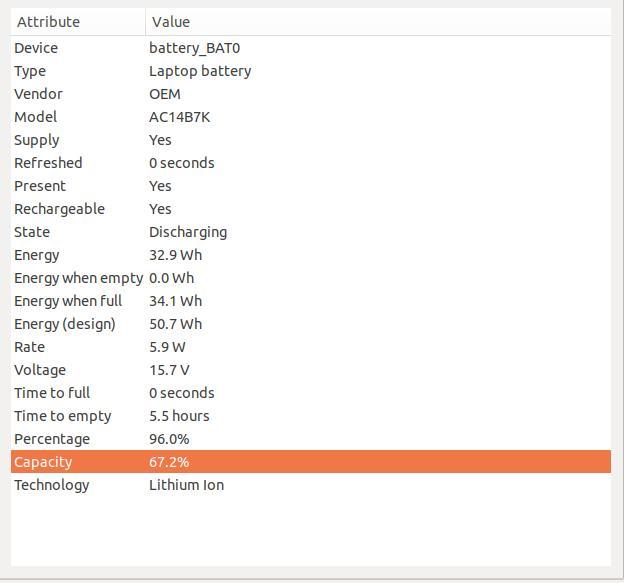This screenshot has height=583, width=624.
Task: Select the Present row
Action: (311, 186)
